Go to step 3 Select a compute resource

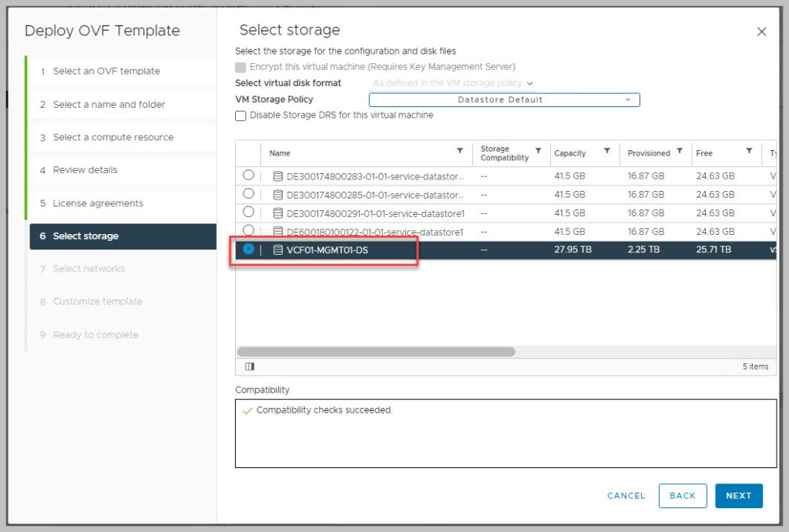112,137
